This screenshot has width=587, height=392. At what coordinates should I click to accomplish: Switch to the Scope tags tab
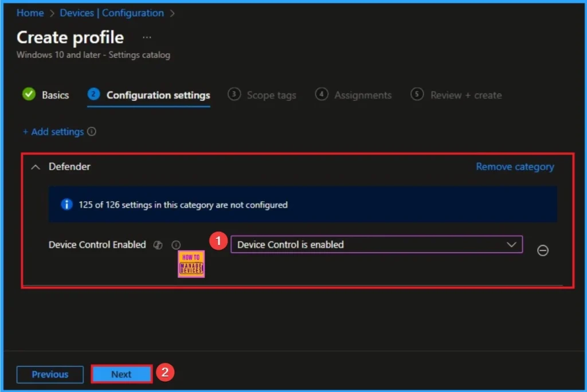pos(271,95)
